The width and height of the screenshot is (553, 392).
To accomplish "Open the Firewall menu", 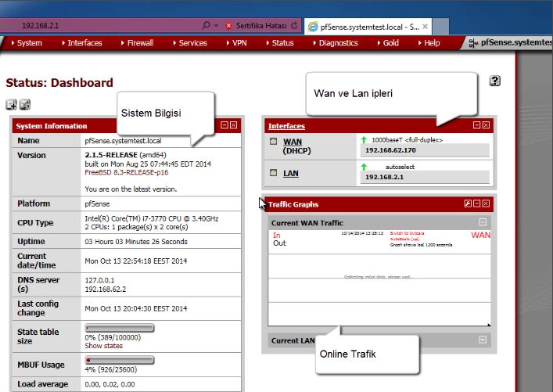I will [140, 43].
